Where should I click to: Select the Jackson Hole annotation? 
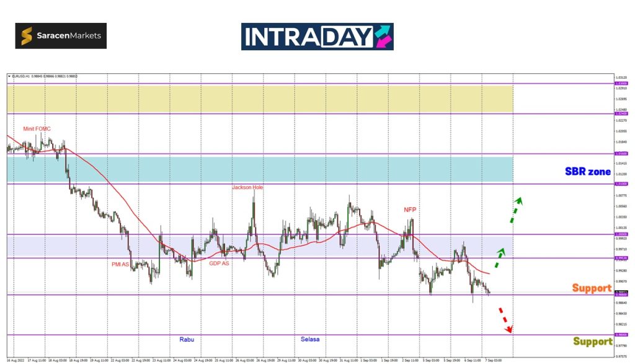[247, 187]
